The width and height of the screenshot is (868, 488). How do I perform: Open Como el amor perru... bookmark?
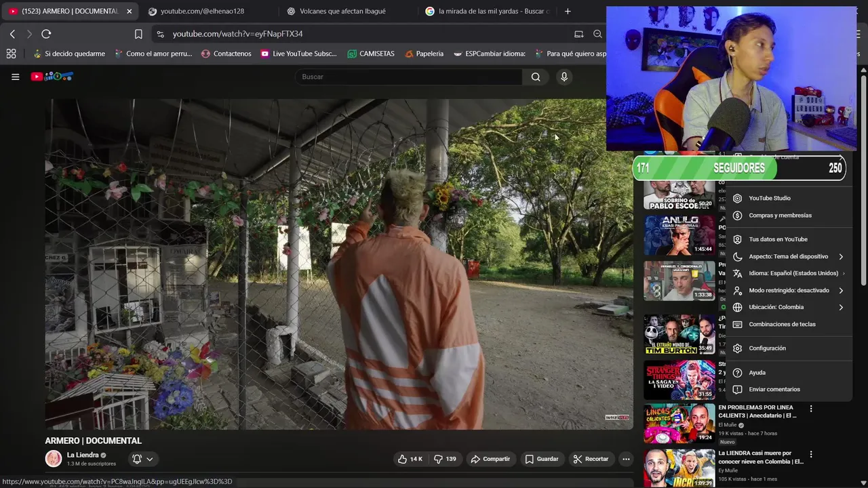tap(153, 54)
